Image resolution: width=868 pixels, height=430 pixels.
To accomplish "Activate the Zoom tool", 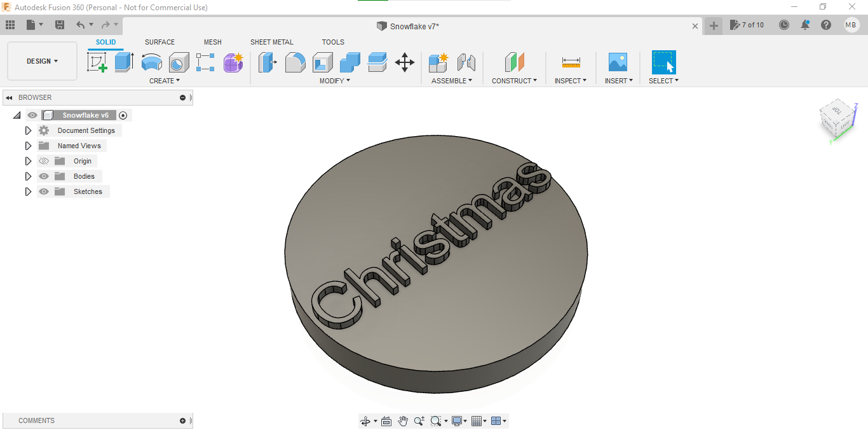I will click(x=419, y=421).
